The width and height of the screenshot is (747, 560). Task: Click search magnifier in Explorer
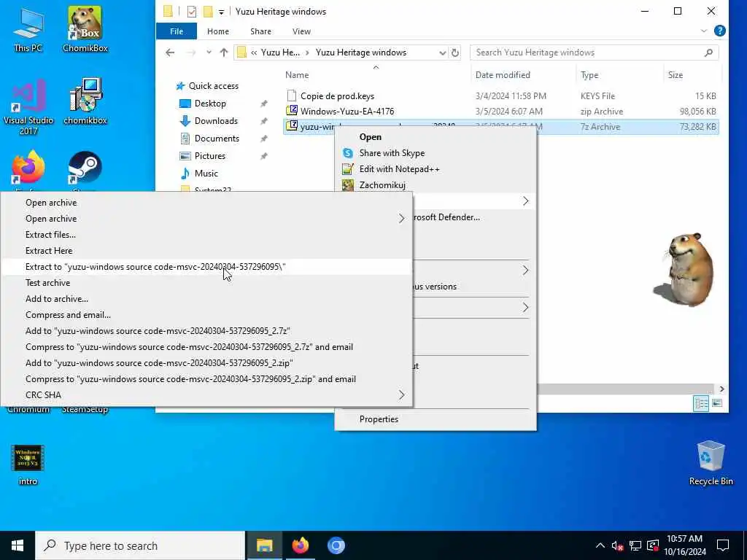point(709,52)
